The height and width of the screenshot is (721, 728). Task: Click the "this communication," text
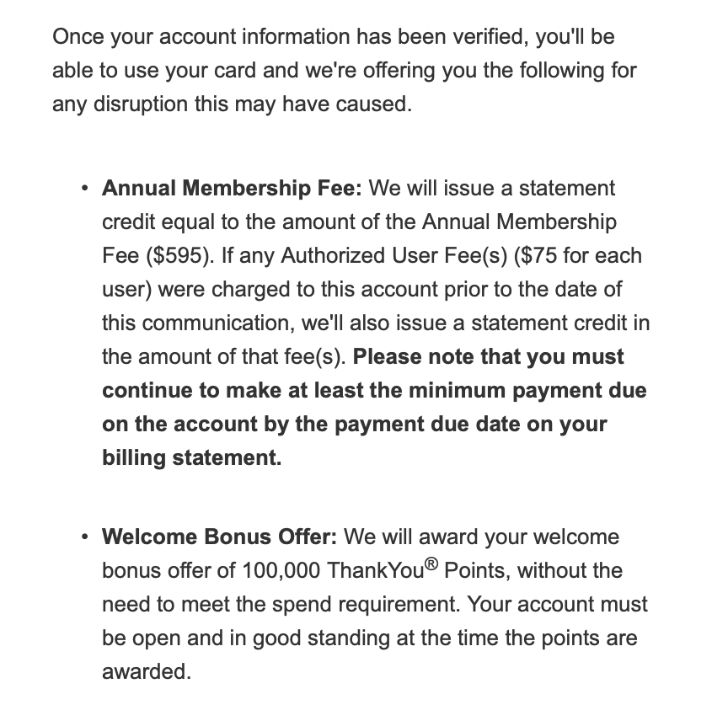190,323
